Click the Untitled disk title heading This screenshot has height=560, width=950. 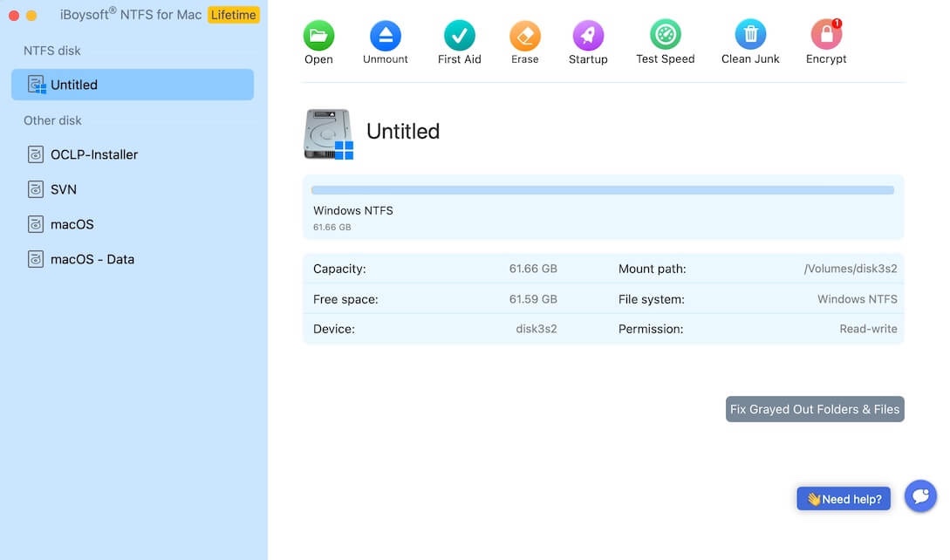pos(403,132)
